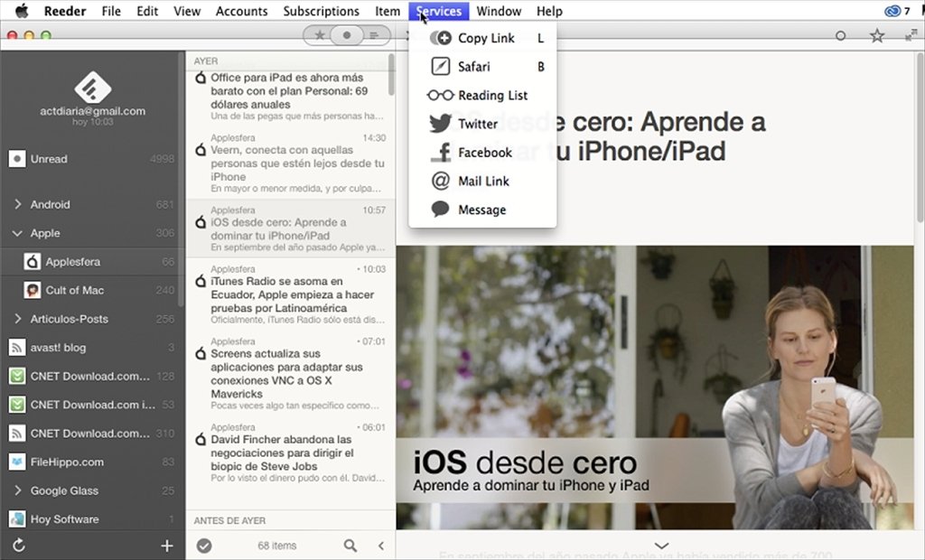Click the Feedly account logo

coord(93,87)
